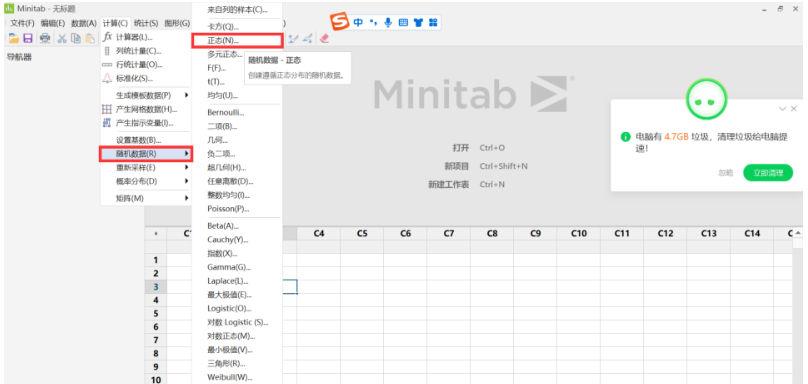Click the Sogou S logo icon

pos(340,22)
